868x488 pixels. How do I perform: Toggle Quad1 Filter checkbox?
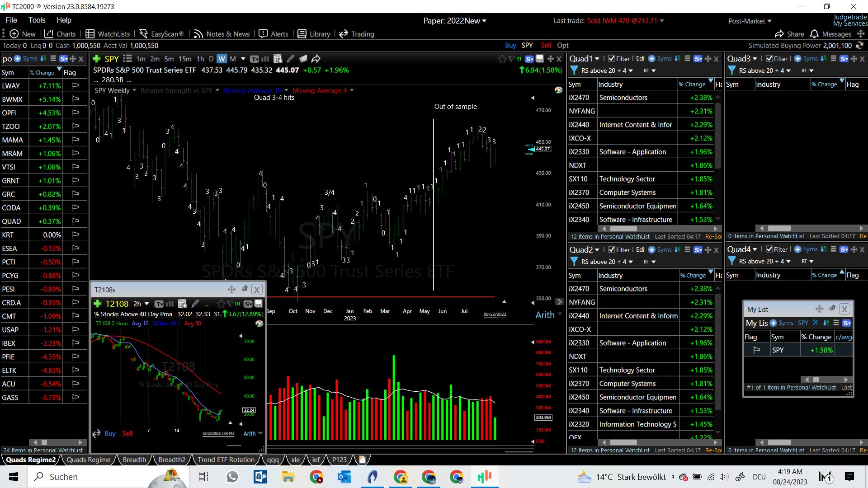click(x=611, y=59)
